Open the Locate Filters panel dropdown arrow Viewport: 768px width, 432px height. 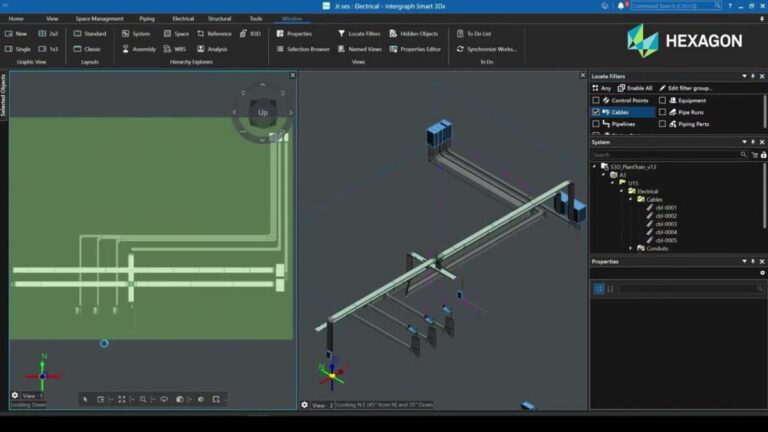point(744,76)
